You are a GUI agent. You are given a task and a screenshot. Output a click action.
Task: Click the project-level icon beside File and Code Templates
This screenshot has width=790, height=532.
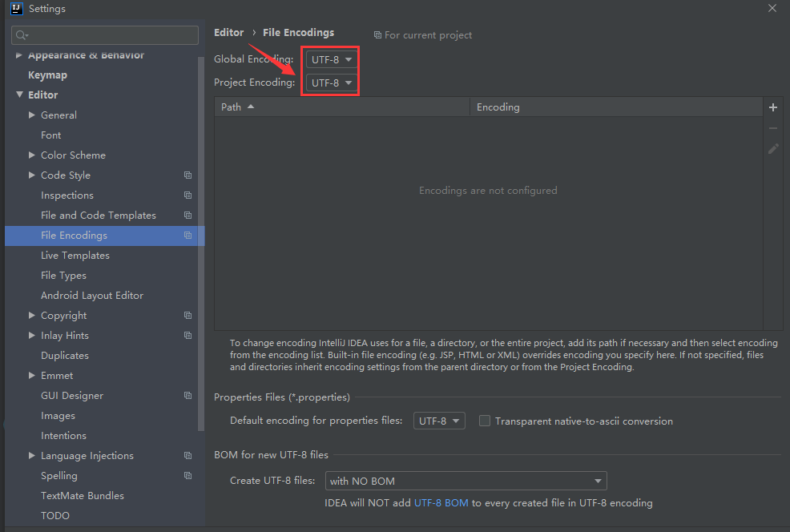click(x=188, y=215)
